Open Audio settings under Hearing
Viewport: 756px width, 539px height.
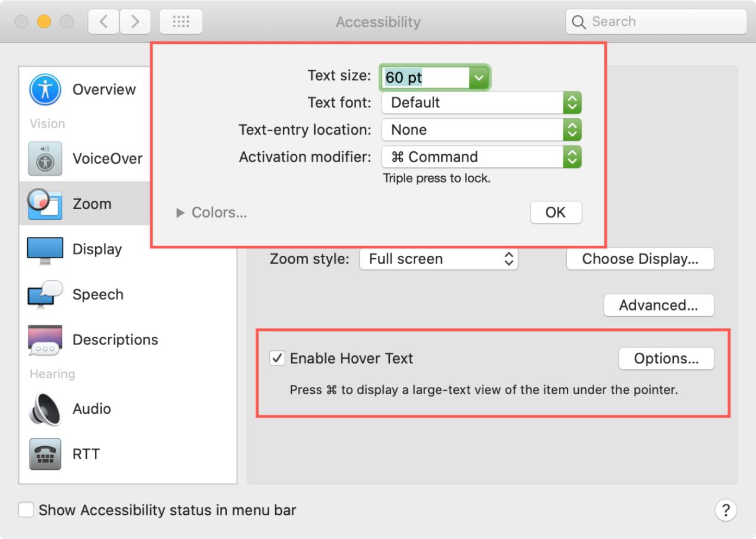tap(44, 408)
